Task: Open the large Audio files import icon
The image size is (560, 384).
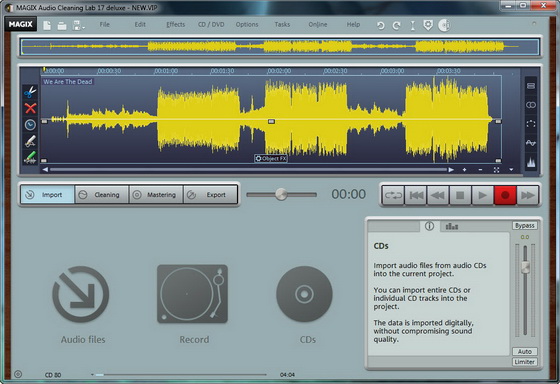Action: point(81,294)
